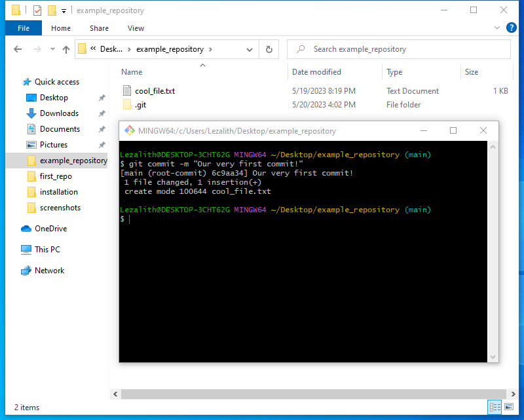
Task: Open Desktop in the navigation pane
Action: click(54, 98)
